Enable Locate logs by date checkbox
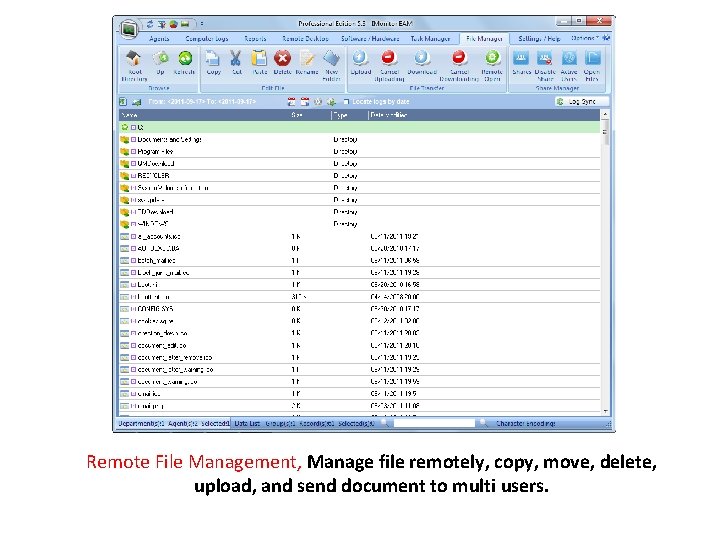Viewport: 720px width, 540px height. pos(346,101)
